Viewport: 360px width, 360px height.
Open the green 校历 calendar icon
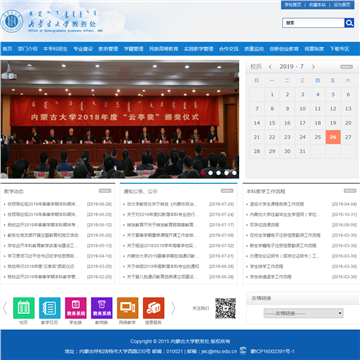pyautogui.click(x=24, y=308)
